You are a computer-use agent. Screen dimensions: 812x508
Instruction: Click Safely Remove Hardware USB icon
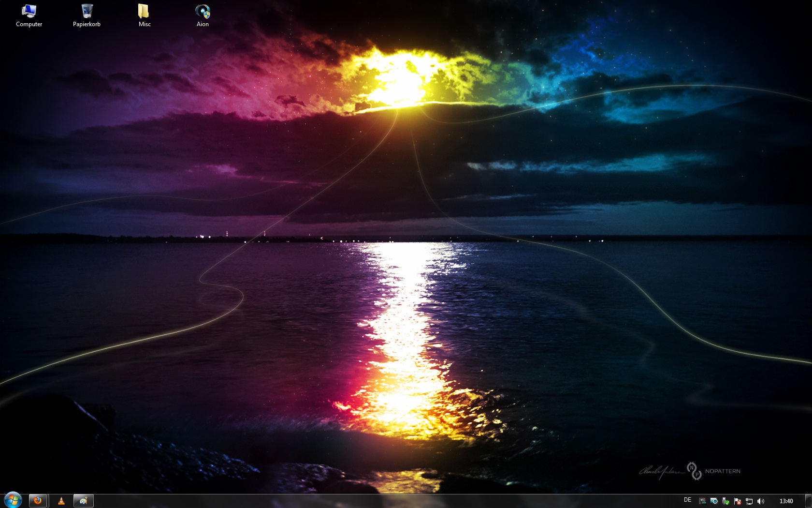tap(725, 501)
